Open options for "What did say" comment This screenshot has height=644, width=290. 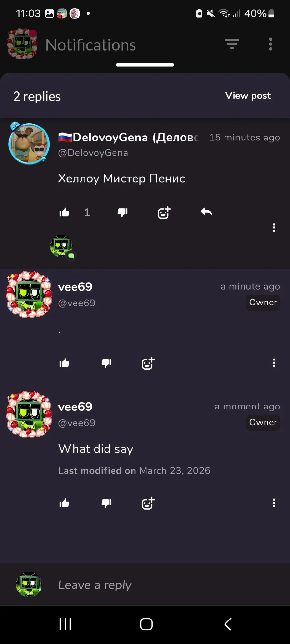(274, 503)
